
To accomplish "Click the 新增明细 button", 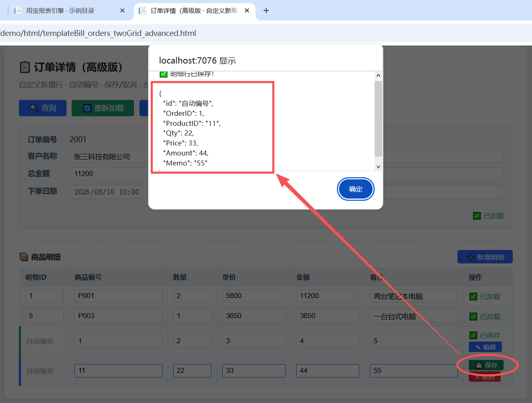I will pos(485,257).
